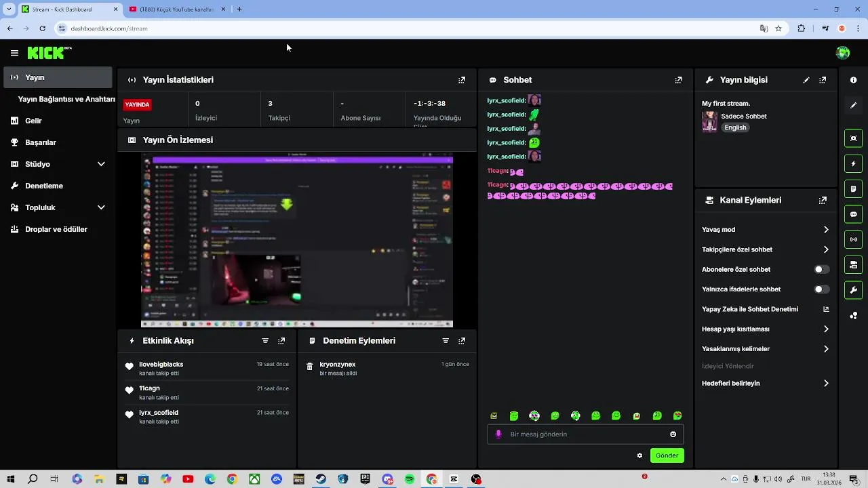The image size is (868, 488).
Task: Click the Sadece Sohbet category thumbnail
Action: tap(709, 121)
